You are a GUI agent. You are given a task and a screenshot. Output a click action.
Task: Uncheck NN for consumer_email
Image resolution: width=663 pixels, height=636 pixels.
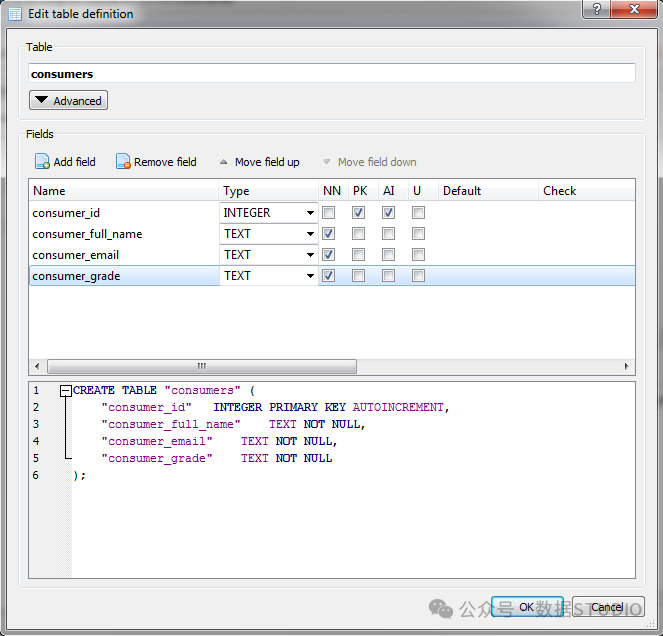(329, 255)
